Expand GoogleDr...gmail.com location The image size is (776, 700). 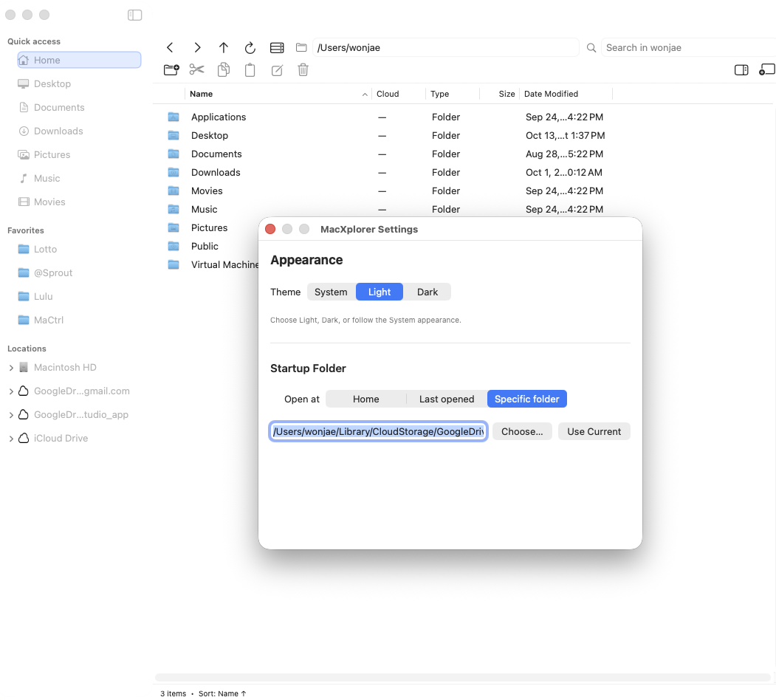(11, 391)
